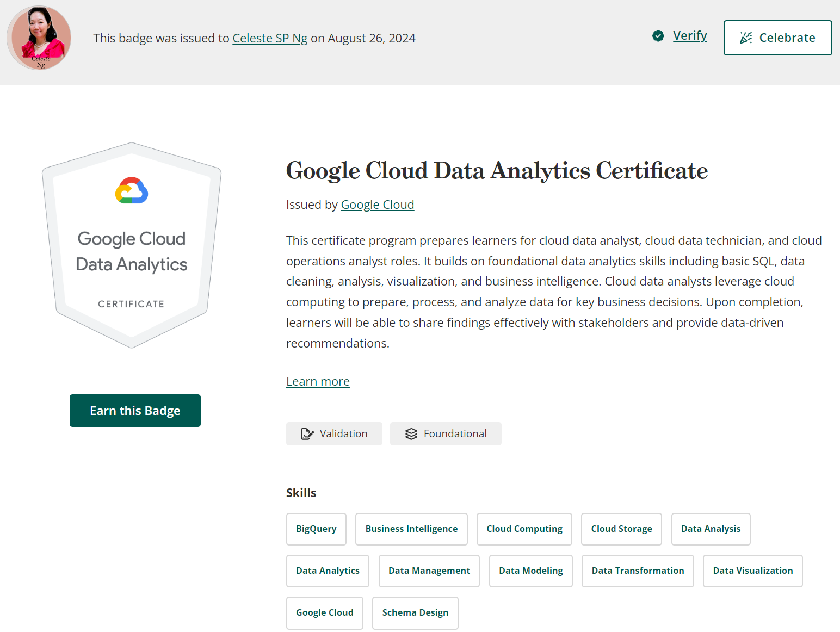Click the Google Cloud logo on badge
The height and width of the screenshot is (632, 840).
coord(132,190)
